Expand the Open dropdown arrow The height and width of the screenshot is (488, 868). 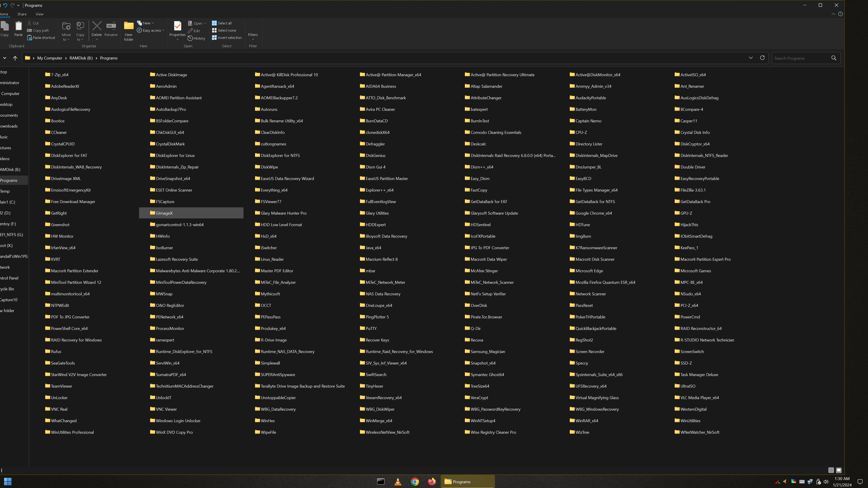205,24
